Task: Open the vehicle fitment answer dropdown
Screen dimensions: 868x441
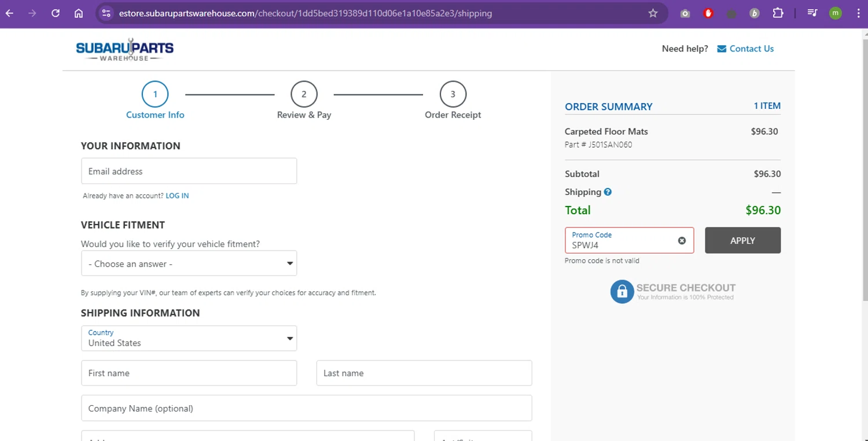Action: (189, 263)
